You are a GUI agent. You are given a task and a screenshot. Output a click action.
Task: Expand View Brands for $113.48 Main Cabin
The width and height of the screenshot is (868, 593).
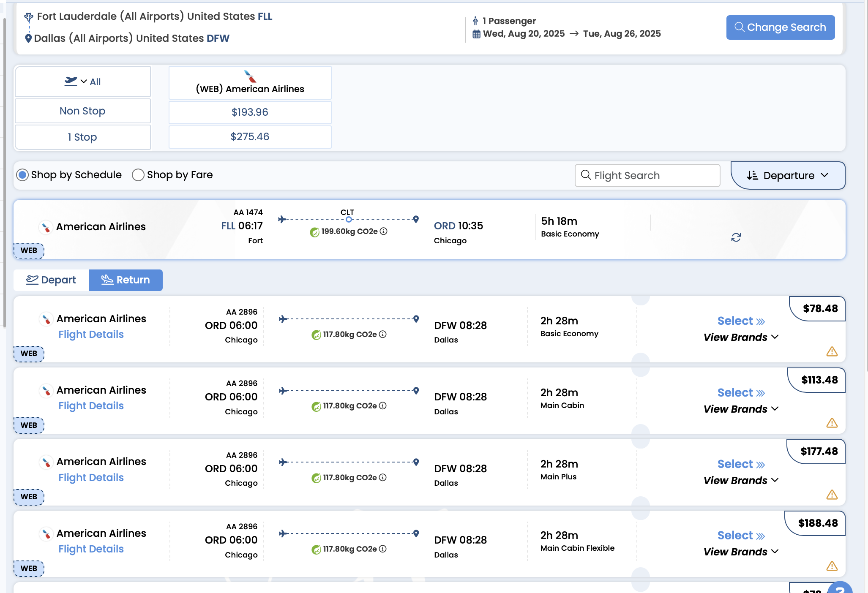(741, 409)
